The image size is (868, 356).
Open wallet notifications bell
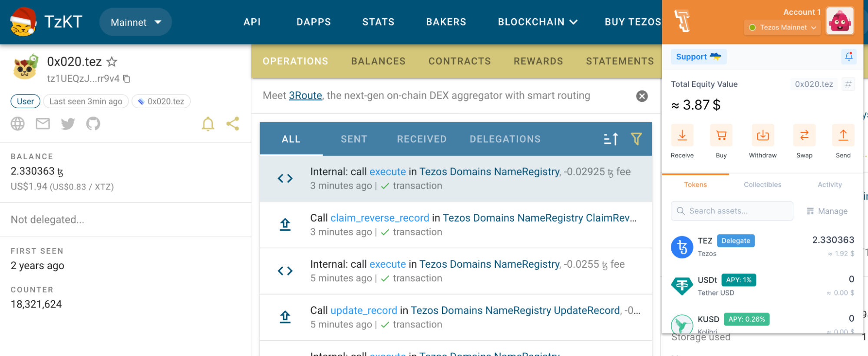[848, 57]
